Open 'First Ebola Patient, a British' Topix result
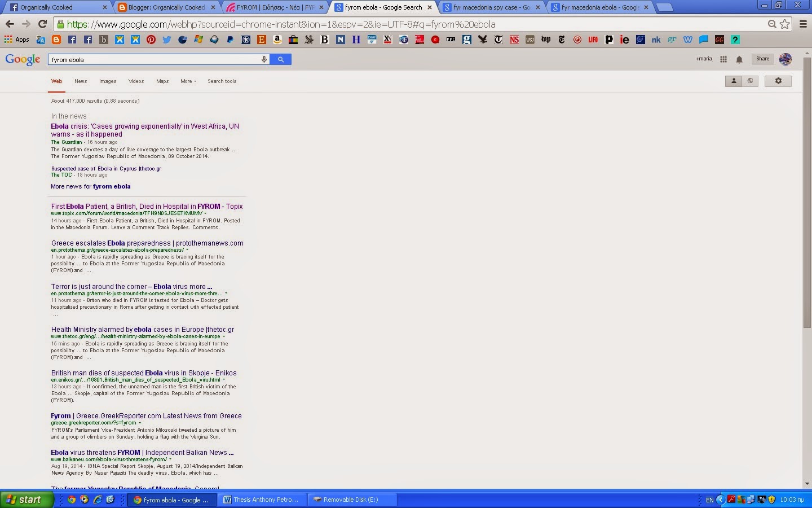 click(147, 207)
